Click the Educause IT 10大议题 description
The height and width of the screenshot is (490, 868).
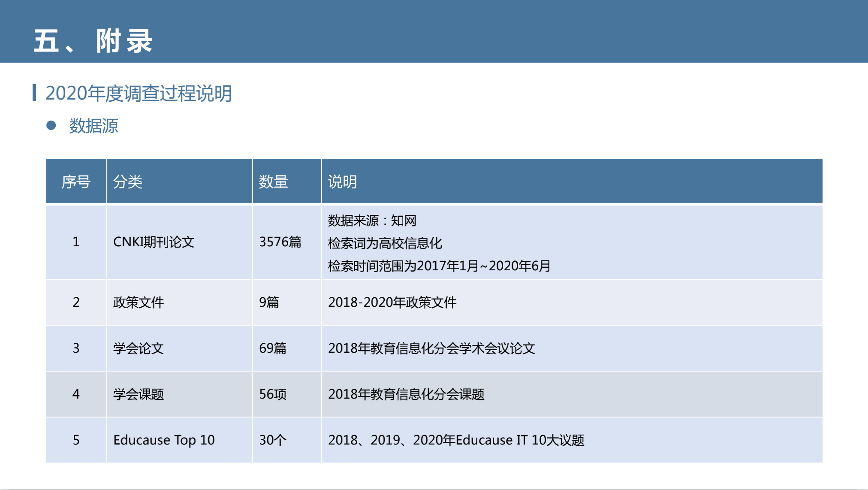click(x=456, y=440)
